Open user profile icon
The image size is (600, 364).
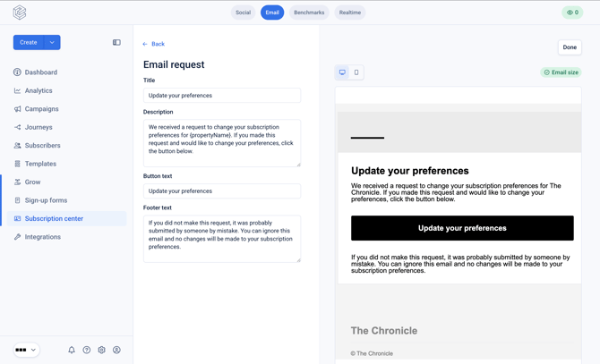[x=116, y=350]
